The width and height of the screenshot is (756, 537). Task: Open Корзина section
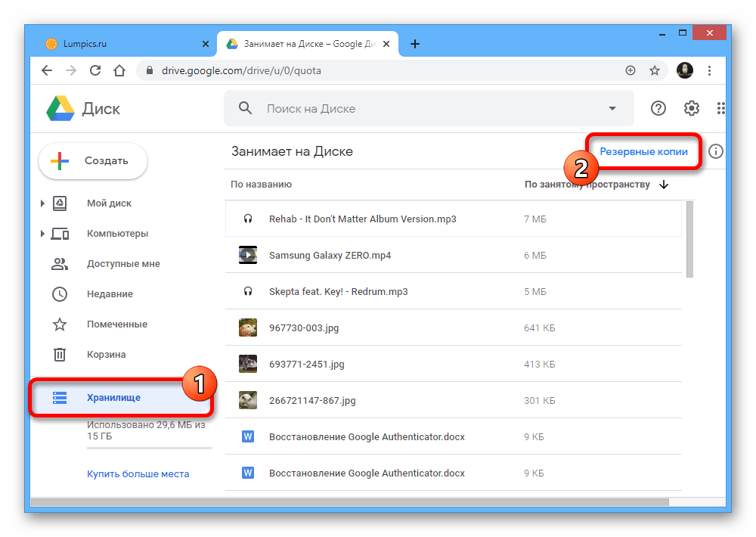coord(106,355)
